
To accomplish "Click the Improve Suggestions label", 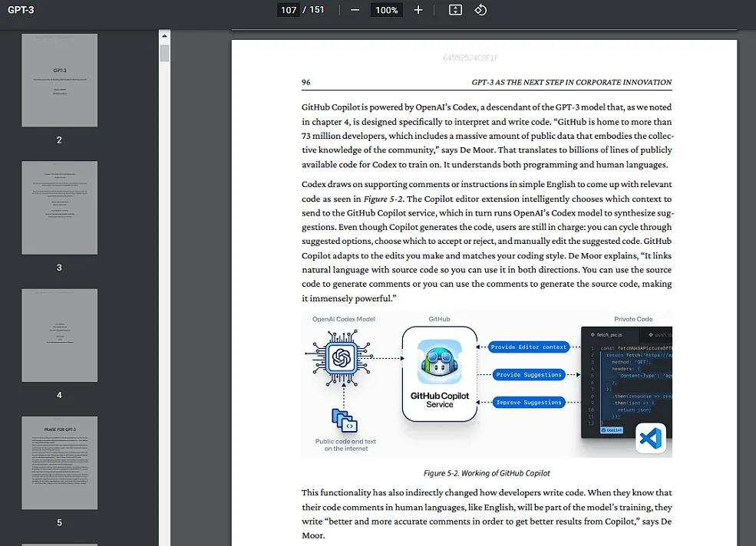I will pos(529,403).
